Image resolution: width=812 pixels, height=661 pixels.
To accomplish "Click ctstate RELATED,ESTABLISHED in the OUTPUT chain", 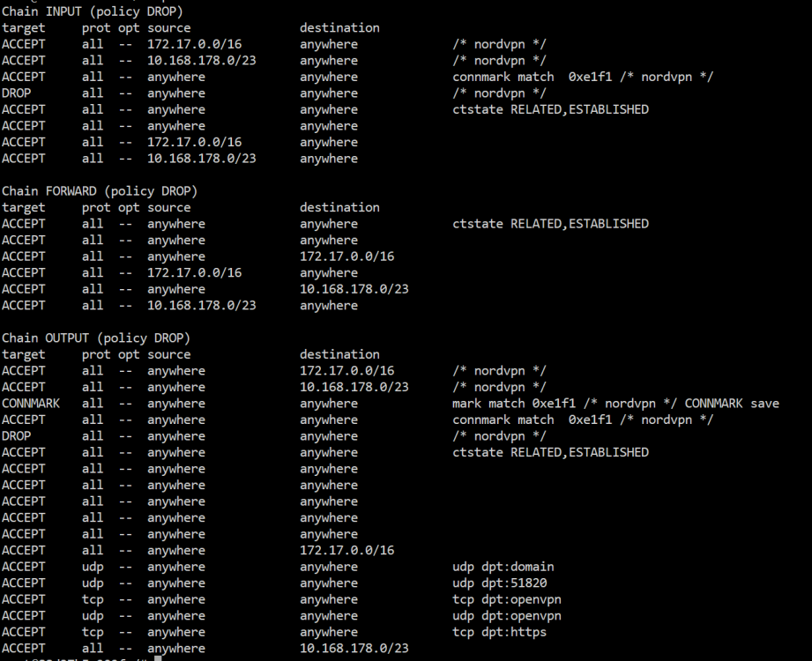I will point(550,452).
